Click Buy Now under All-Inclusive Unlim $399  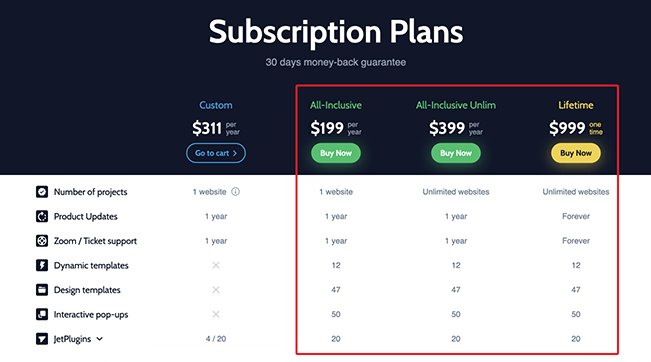pyautogui.click(x=456, y=153)
